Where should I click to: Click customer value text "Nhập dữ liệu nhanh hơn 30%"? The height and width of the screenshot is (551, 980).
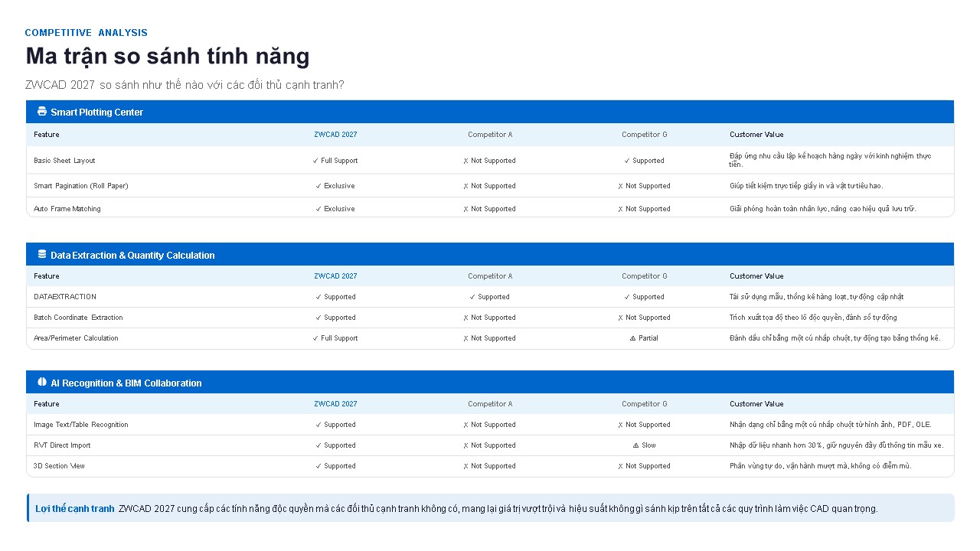[837, 445]
